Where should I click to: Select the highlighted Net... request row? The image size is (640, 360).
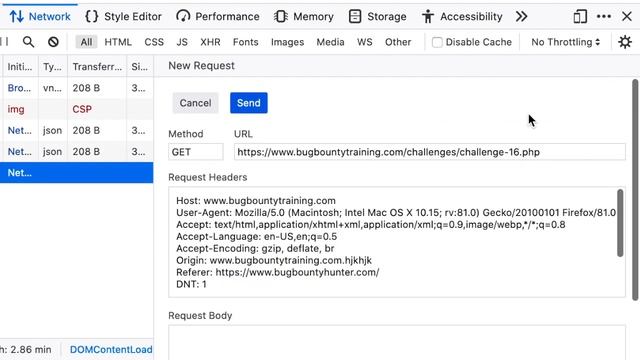(x=77, y=173)
